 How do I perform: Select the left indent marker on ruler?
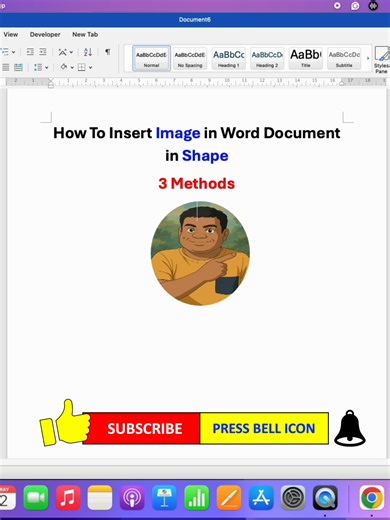point(51,85)
